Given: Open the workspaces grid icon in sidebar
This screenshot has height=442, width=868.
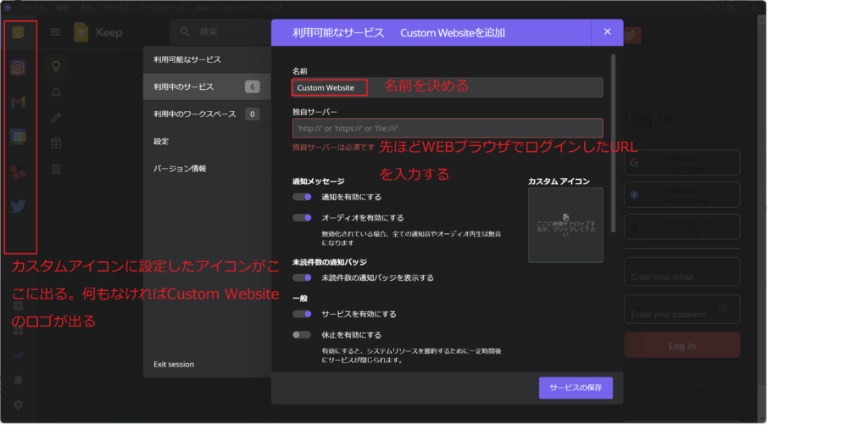Looking at the screenshot, I should 19,330.
